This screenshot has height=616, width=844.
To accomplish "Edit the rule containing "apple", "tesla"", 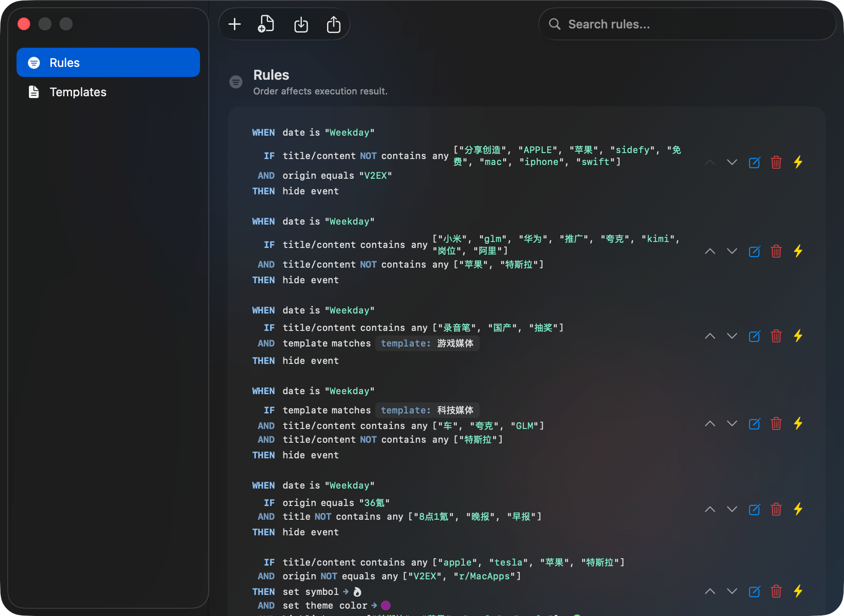I will point(754,591).
